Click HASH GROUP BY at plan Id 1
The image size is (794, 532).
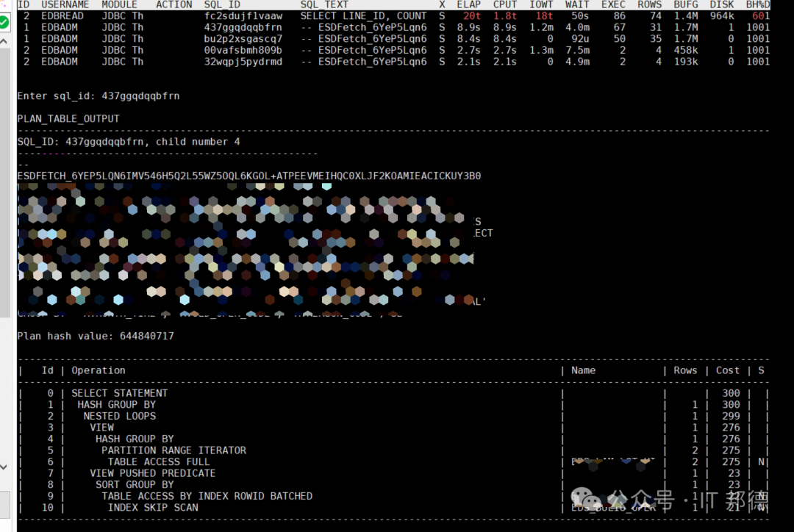116,404
